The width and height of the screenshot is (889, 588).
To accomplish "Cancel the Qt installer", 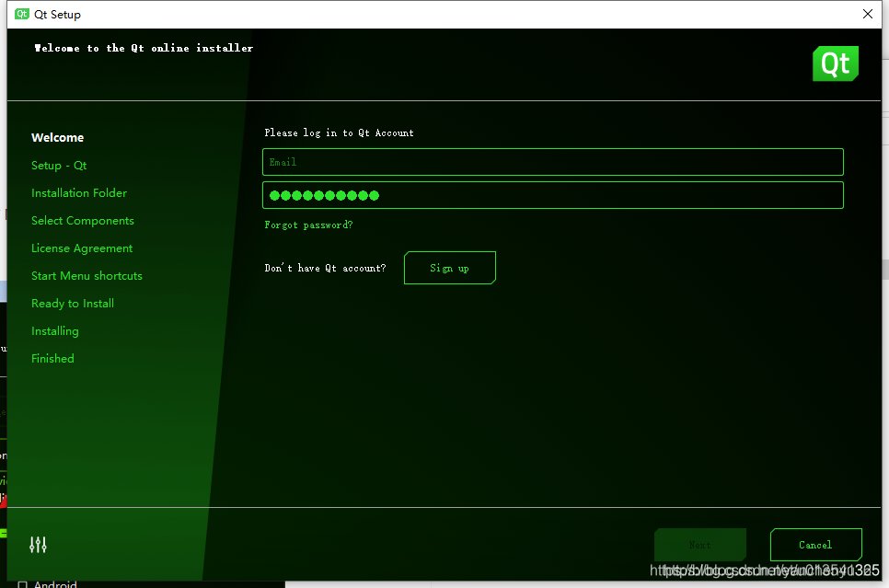I will click(816, 545).
